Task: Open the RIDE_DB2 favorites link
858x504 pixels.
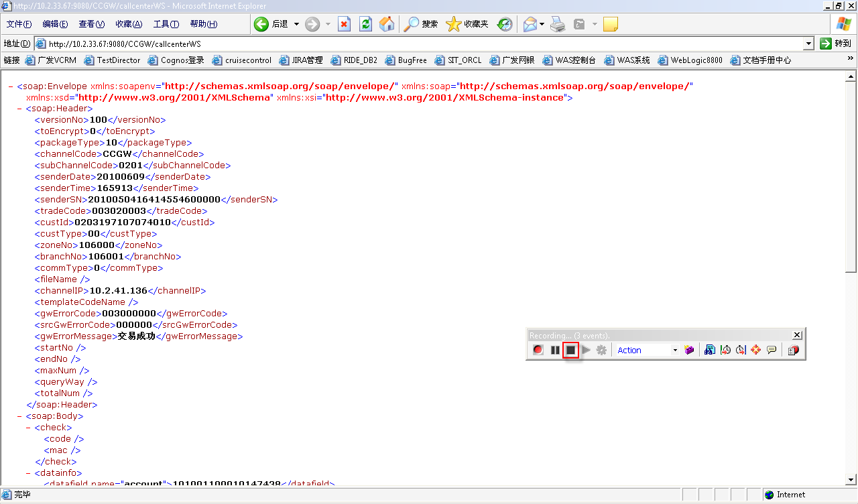Action: (x=354, y=60)
